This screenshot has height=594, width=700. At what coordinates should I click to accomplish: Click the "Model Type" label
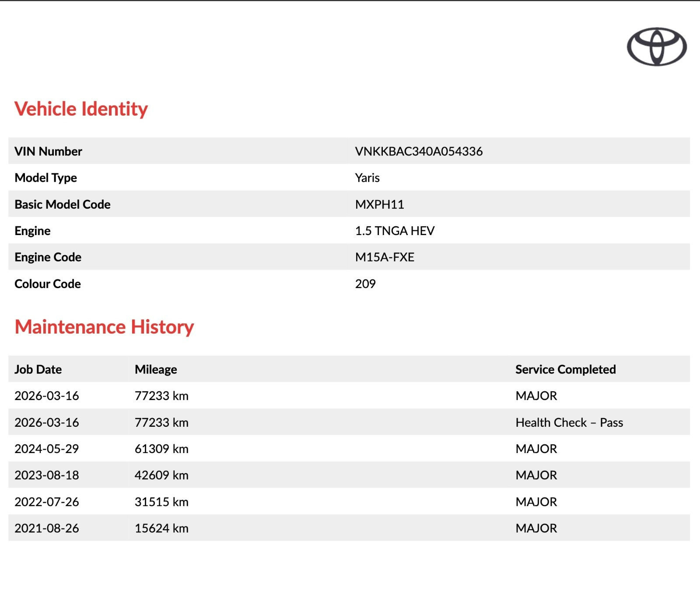pyautogui.click(x=45, y=178)
